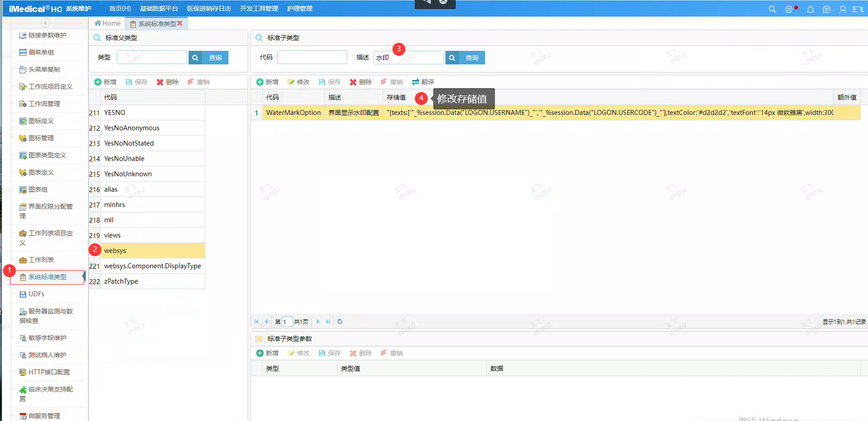Click the green 新增 icon in parent type toolbar

98,82
